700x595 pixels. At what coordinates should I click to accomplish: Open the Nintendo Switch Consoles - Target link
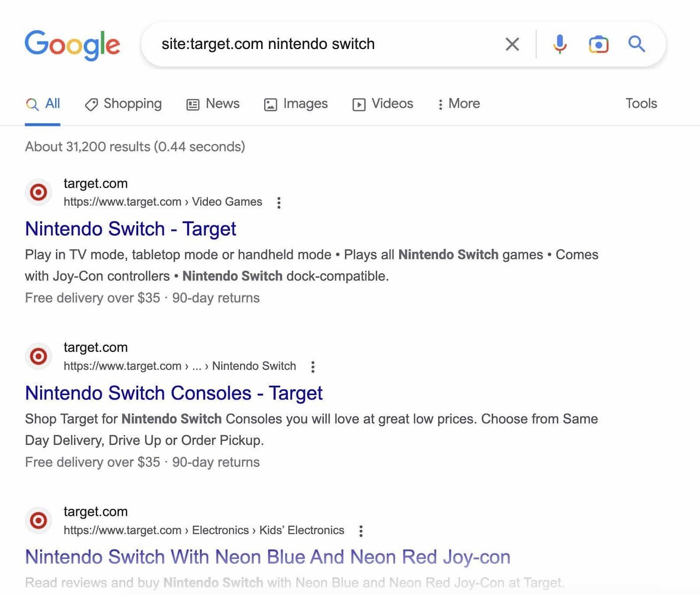[x=174, y=393]
